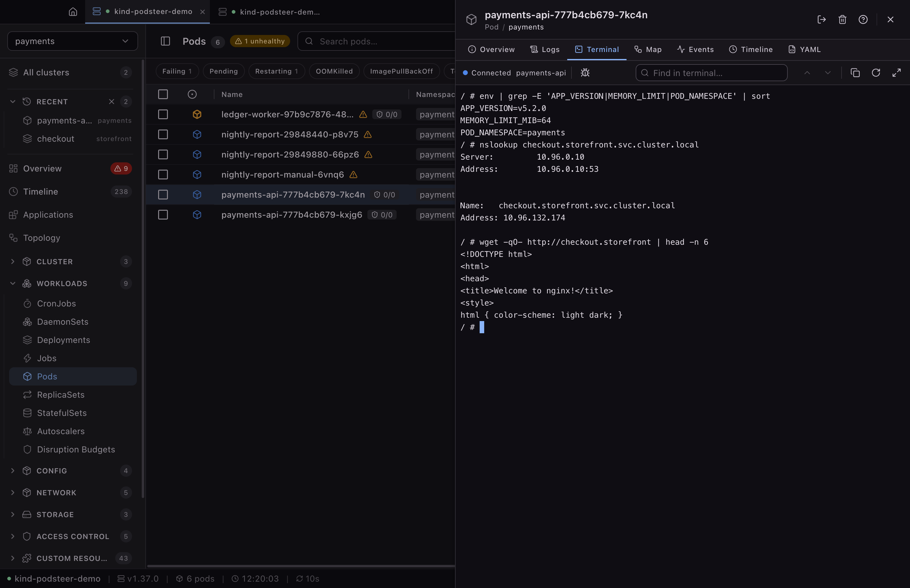Jump to previous terminal search match
The width and height of the screenshot is (910, 588).
(x=807, y=73)
